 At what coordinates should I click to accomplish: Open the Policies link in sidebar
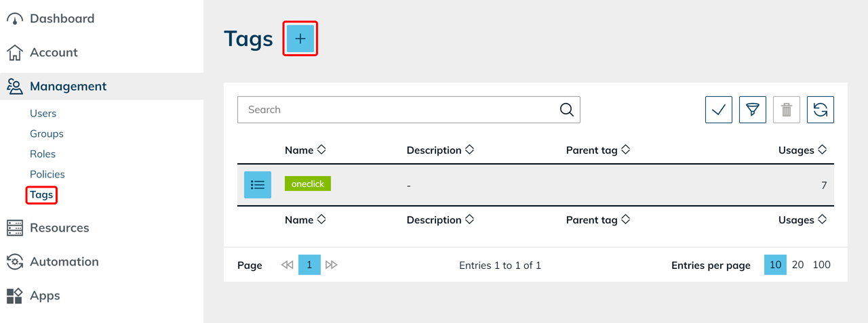click(x=47, y=175)
